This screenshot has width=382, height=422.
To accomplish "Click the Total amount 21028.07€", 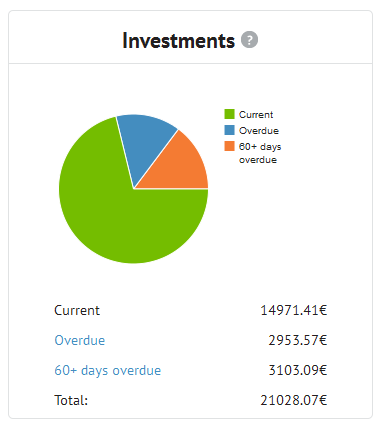I will 294,400.
